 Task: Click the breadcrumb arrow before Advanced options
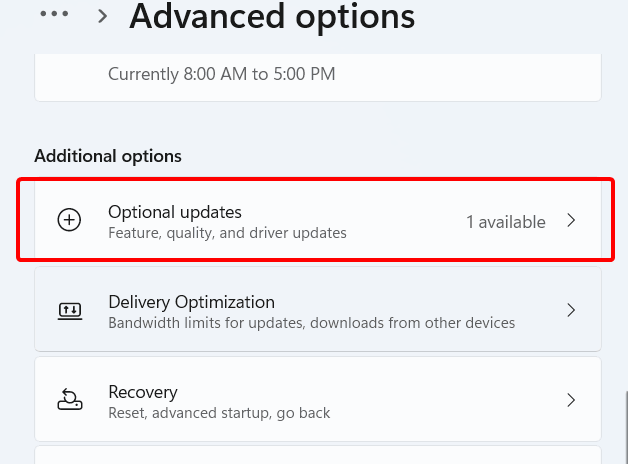tap(102, 16)
